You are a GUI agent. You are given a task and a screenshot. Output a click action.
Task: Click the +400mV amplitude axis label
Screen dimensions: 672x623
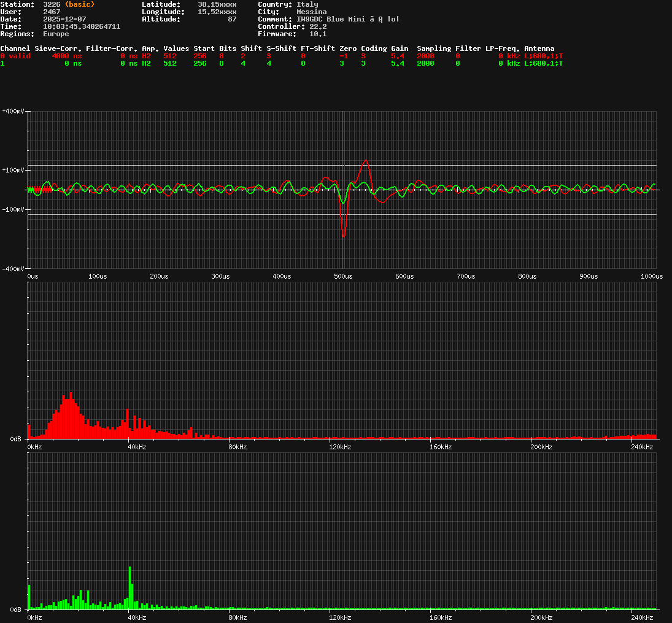[14, 111]
